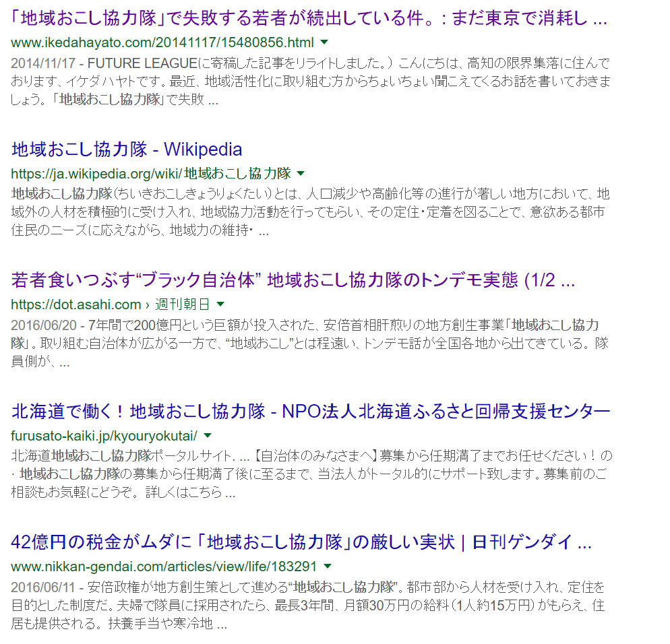The width and height of the screenshot is (670, 644).
Task: Click the Wikipedia snippet starting 地域おこし協力隊(ちいきおこし
Action: (x=311, y=212)
